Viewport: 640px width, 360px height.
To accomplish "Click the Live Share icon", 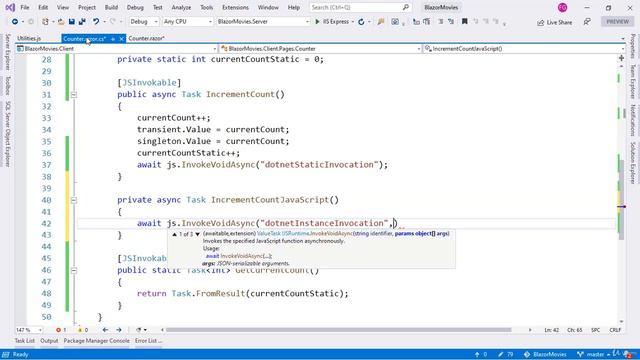I will (x=541, y=22).
